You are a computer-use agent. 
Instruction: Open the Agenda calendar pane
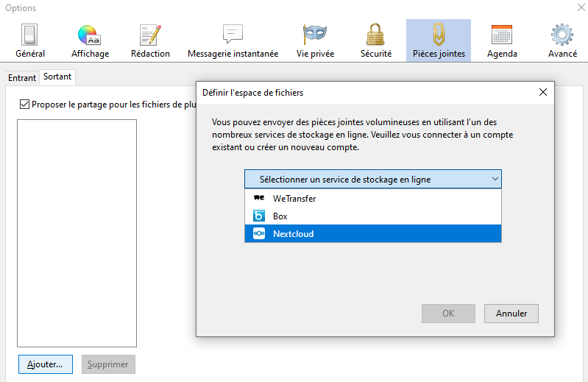coord(502,40)
